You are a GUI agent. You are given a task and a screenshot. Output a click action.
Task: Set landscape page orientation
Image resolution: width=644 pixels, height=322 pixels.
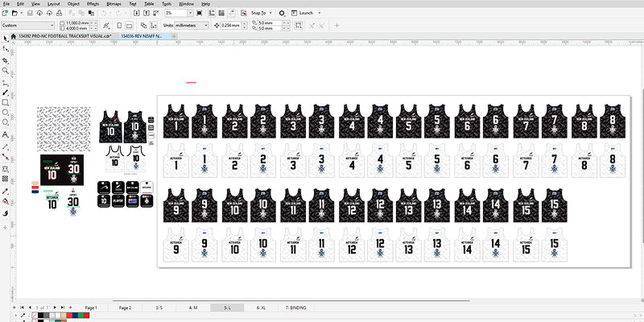click(129, 26)
